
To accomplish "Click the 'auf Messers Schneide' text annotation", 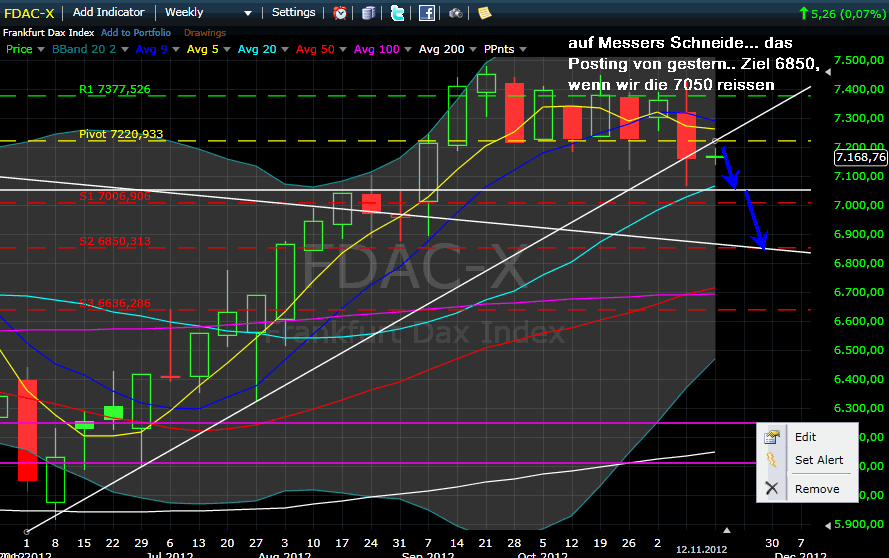I will (694, 64).
